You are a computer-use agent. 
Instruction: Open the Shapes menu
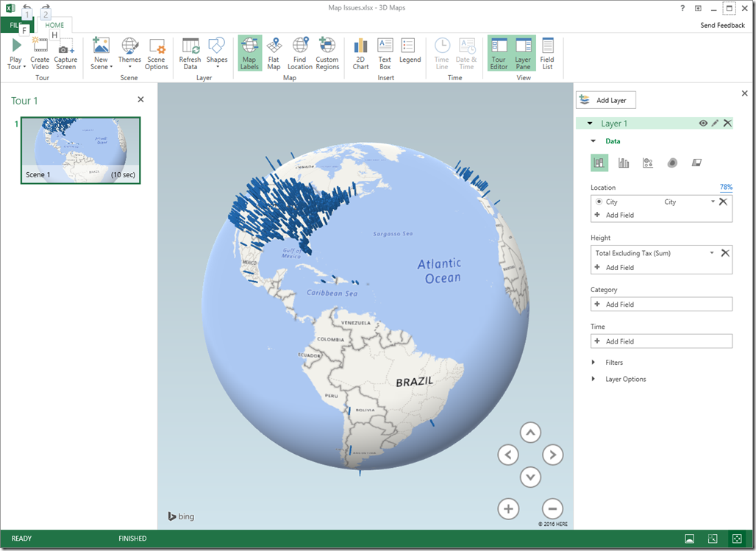coord(217,54)
